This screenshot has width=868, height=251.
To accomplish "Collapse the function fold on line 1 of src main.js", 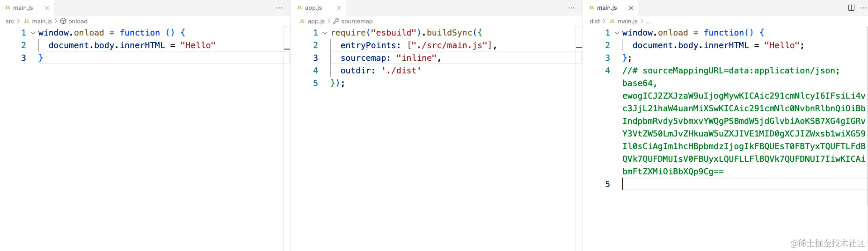I will [x=33, y=33].
